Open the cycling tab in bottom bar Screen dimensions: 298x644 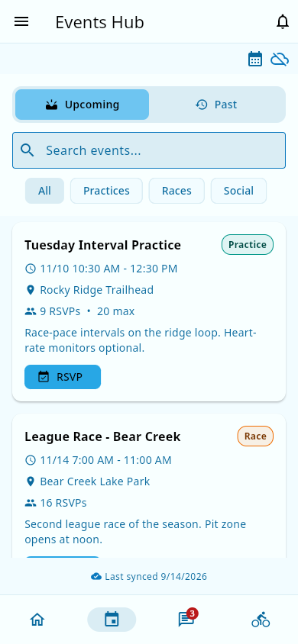coord(261,619)
